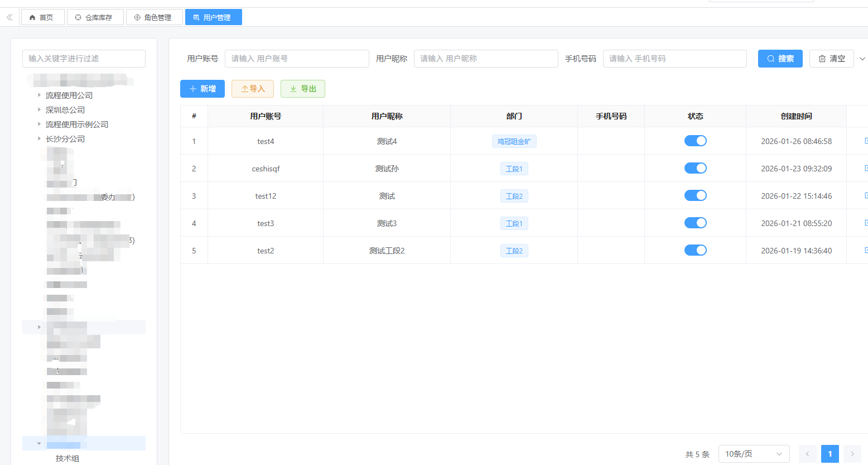This screenshot has width=868, height=465.
Task: Click the 用户账号 search input field
Action: click(x=296, y=59)
